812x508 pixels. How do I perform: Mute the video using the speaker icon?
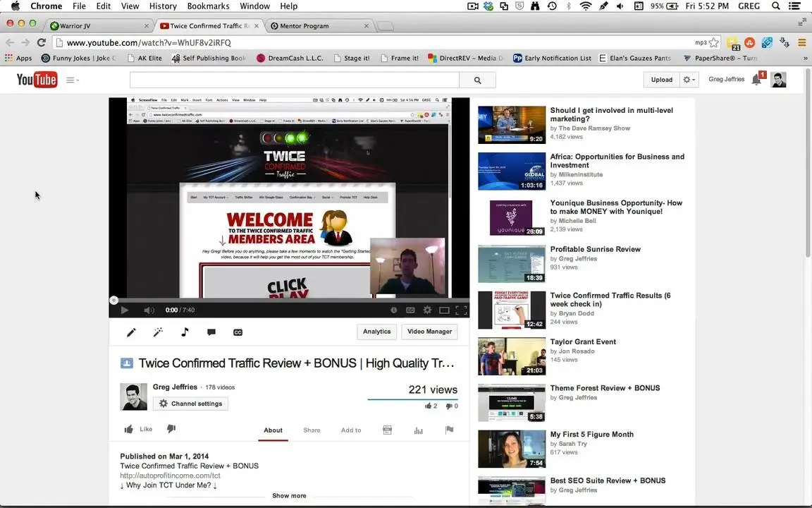point(149,310)
